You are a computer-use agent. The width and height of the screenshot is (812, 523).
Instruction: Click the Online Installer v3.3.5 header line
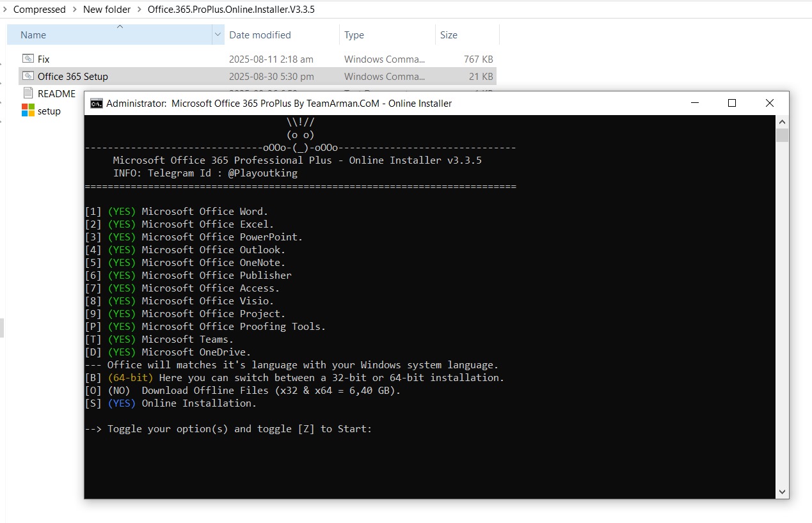click(x=298, y=160)
